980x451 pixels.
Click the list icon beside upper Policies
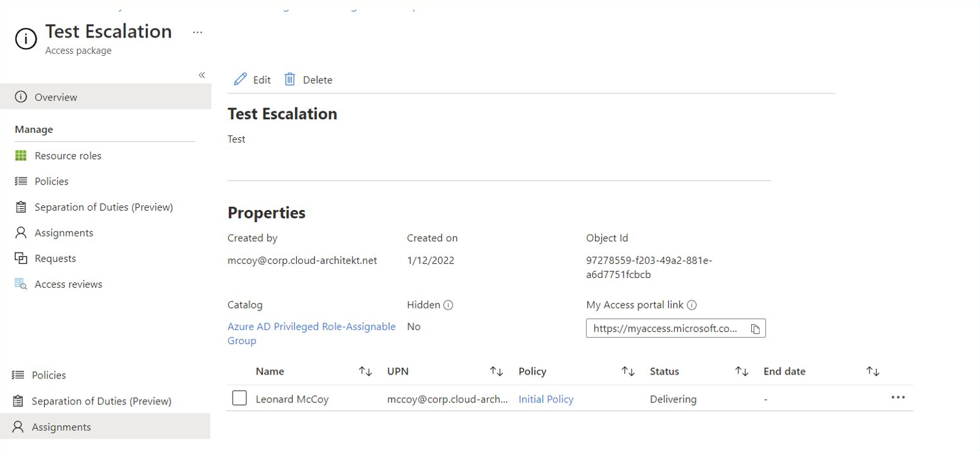point(21,181)
